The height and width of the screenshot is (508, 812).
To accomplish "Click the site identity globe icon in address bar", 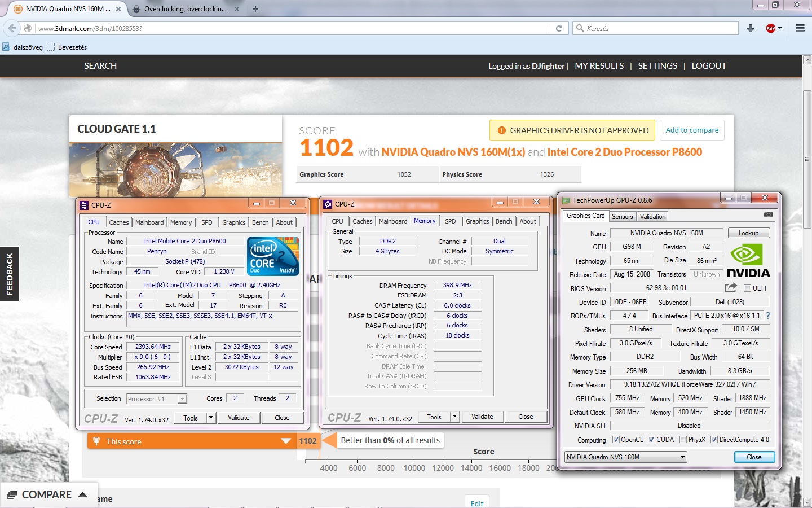I will [27, 28].
